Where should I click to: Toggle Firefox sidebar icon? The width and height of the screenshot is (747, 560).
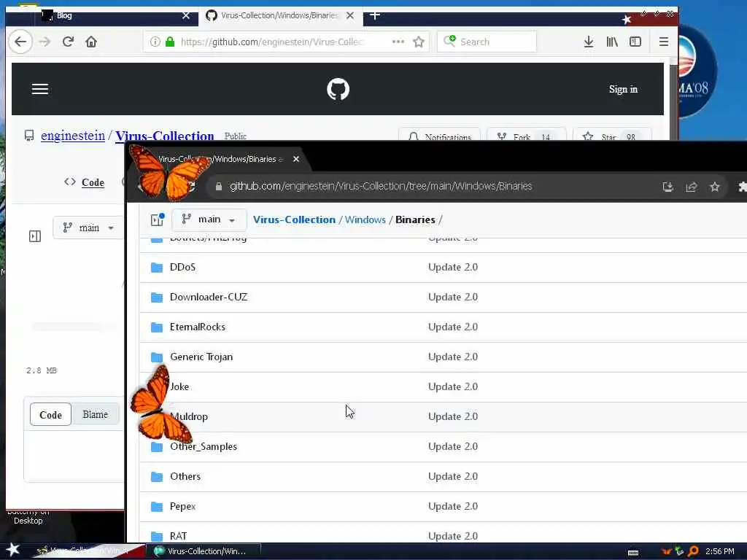point(635,42)
